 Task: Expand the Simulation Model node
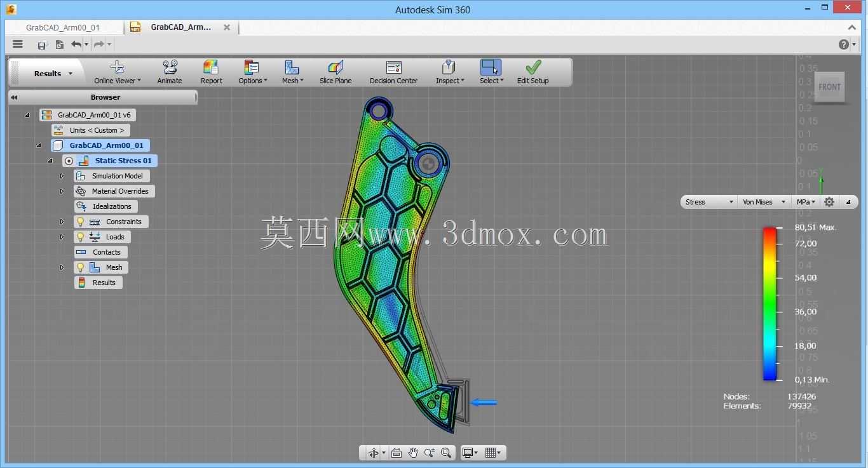click(x=62, y=176)
